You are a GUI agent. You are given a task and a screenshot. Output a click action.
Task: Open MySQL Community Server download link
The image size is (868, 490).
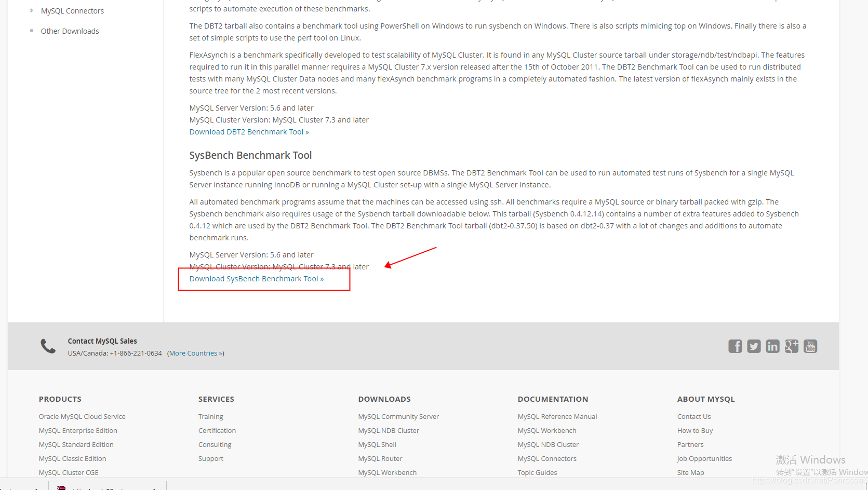(398, 417)
